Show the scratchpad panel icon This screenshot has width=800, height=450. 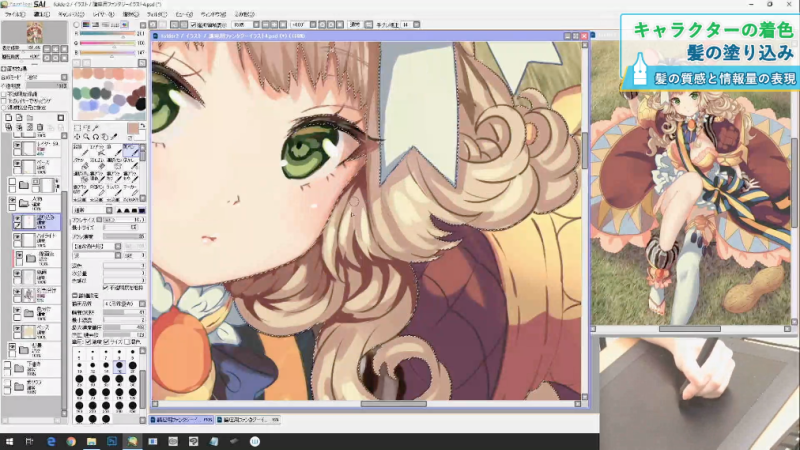click(124, 24)
